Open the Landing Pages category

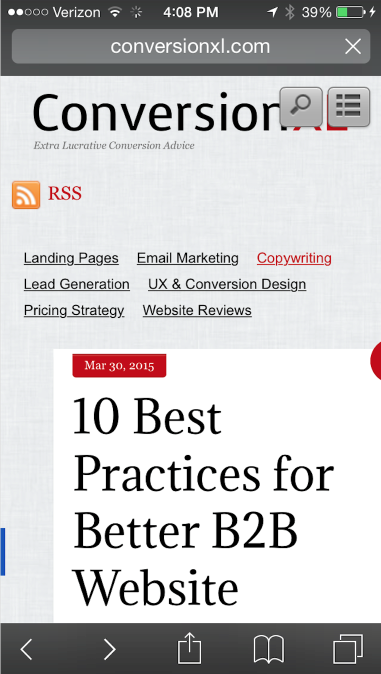tap(71, 259)
